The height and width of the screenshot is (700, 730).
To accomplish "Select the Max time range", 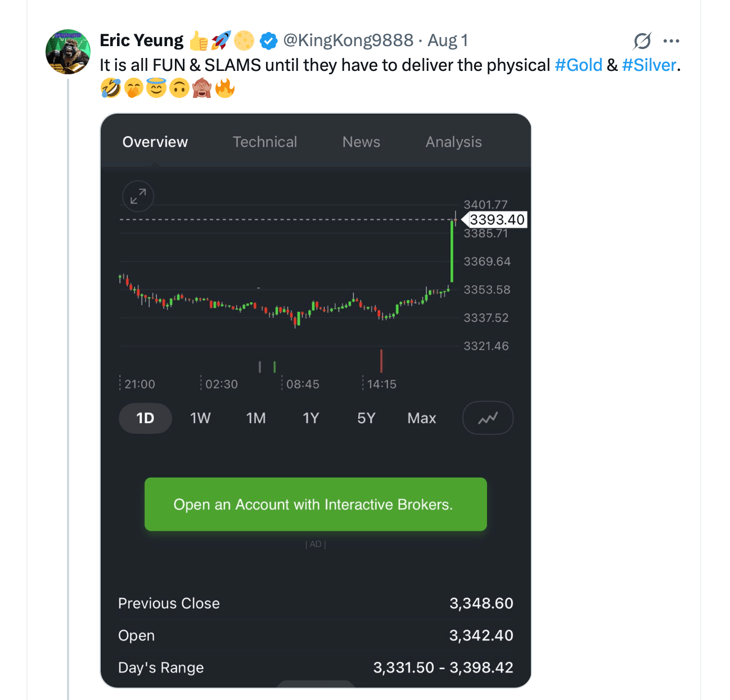I will tap(422, 418).
